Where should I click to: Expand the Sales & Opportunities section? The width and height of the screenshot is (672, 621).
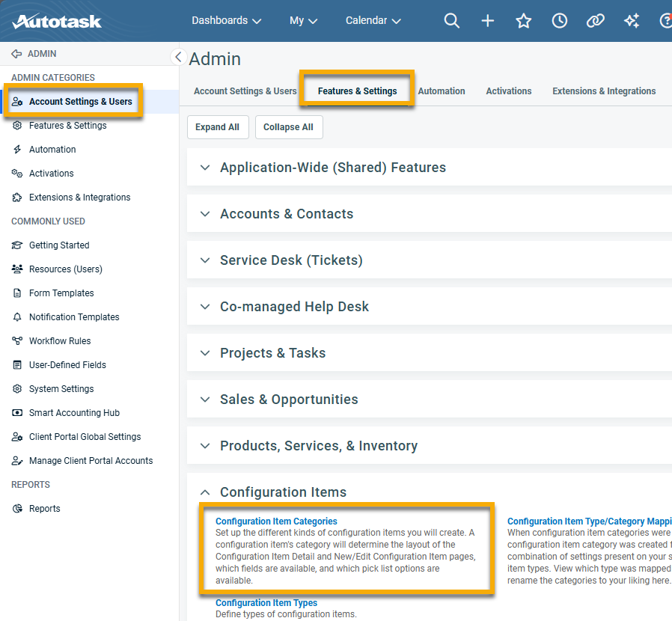205,400
